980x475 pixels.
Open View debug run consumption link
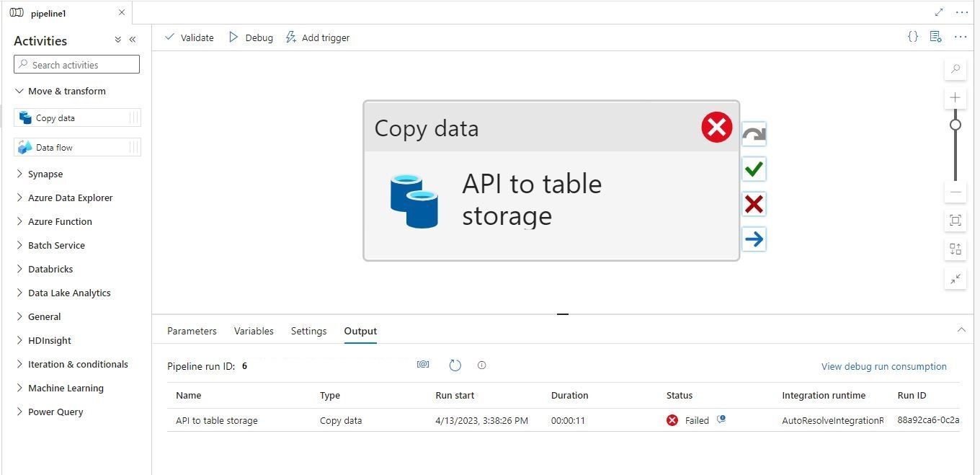point(883,366)
